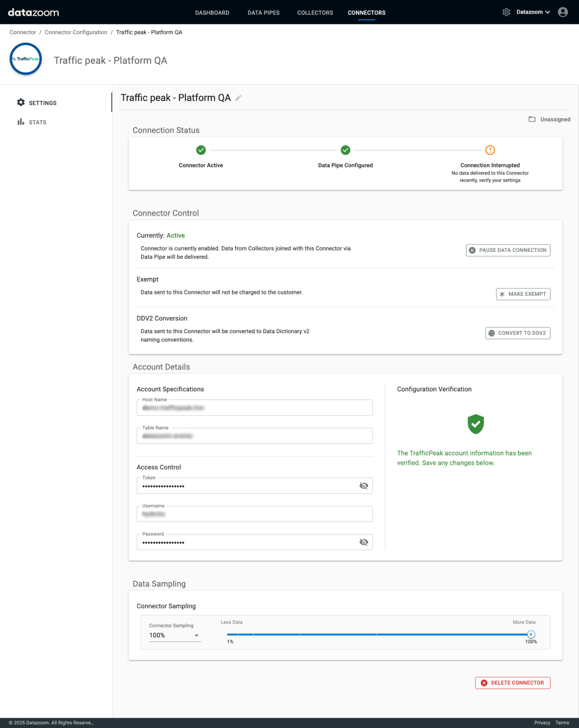Reveal the Password value
The width and height of the screenshot is (579, 728).
[x=364, y=542]
